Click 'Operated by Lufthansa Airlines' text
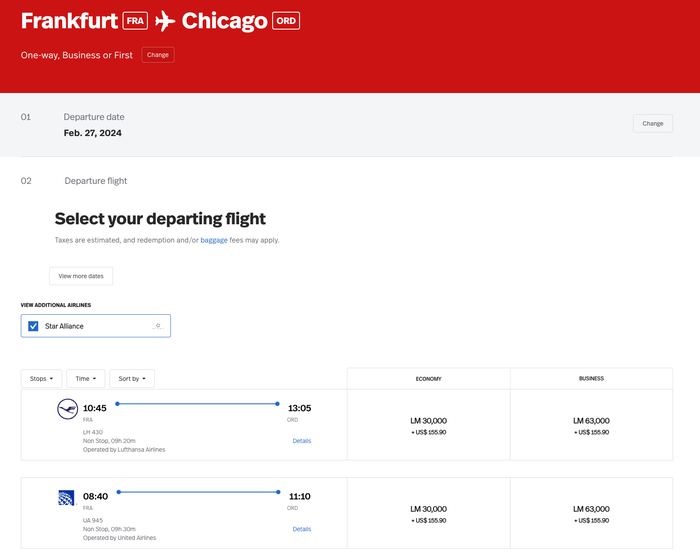The image size is (700, 559). 124,450
